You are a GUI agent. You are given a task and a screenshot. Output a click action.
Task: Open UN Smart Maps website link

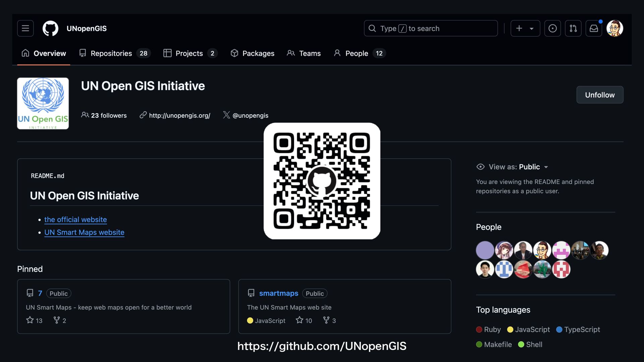(x=84, y=232)
